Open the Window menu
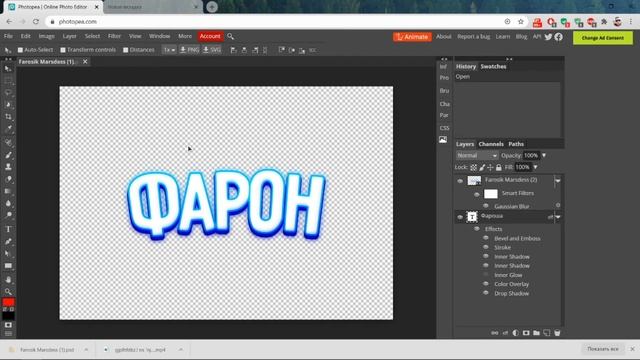This screenshot has width=640, height=360. (x=159, y=36)
